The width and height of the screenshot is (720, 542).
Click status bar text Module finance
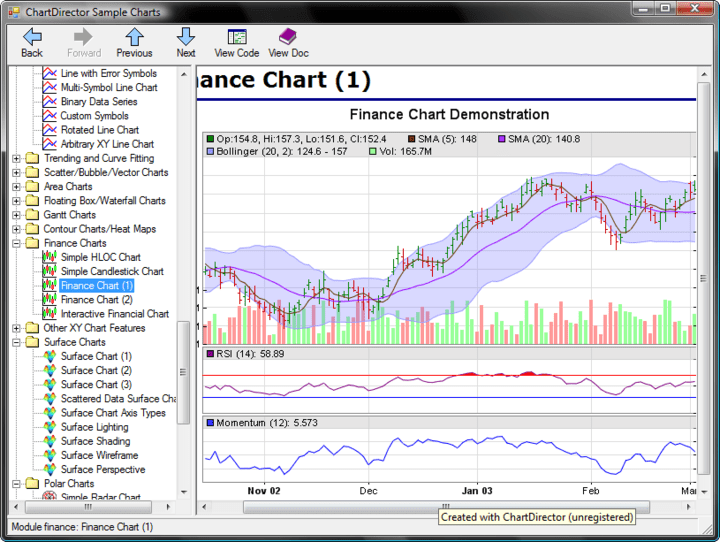(x=82, y=527)
